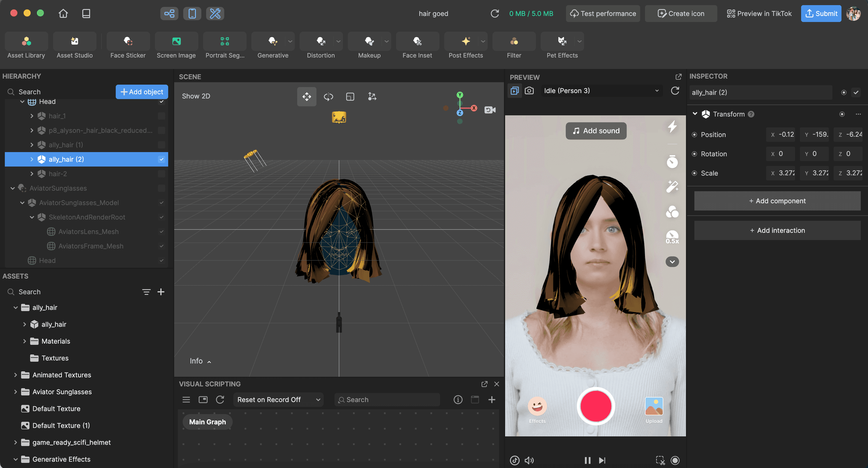Select the Main Graph tab
The width and height of the screenshot is (868, 468).
[x=207, y=422]
